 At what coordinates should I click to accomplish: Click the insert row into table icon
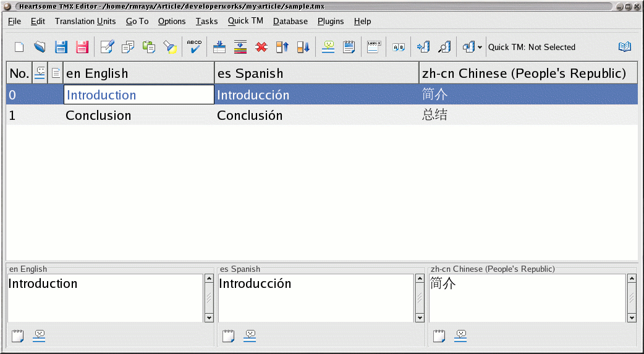click(219, 47)
